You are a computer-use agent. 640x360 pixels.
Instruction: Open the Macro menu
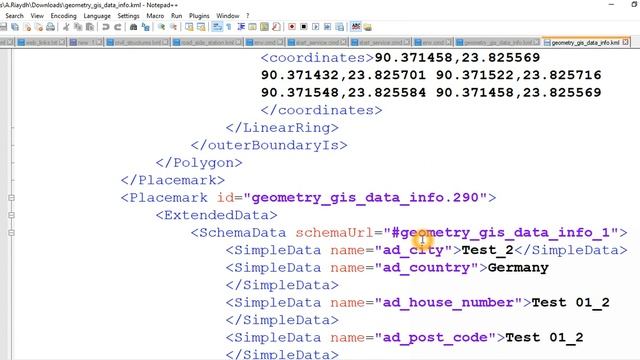(155, 16)
